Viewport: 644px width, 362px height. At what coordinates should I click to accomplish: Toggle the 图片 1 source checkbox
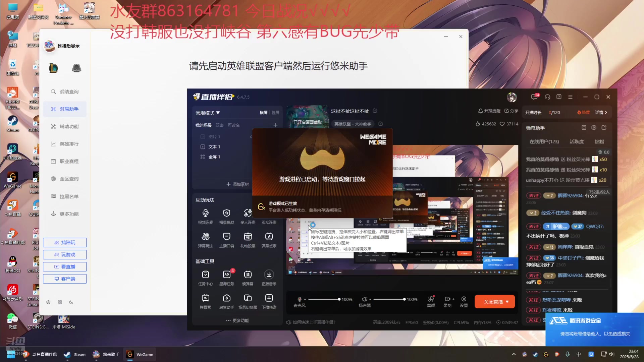coord(203,136)
